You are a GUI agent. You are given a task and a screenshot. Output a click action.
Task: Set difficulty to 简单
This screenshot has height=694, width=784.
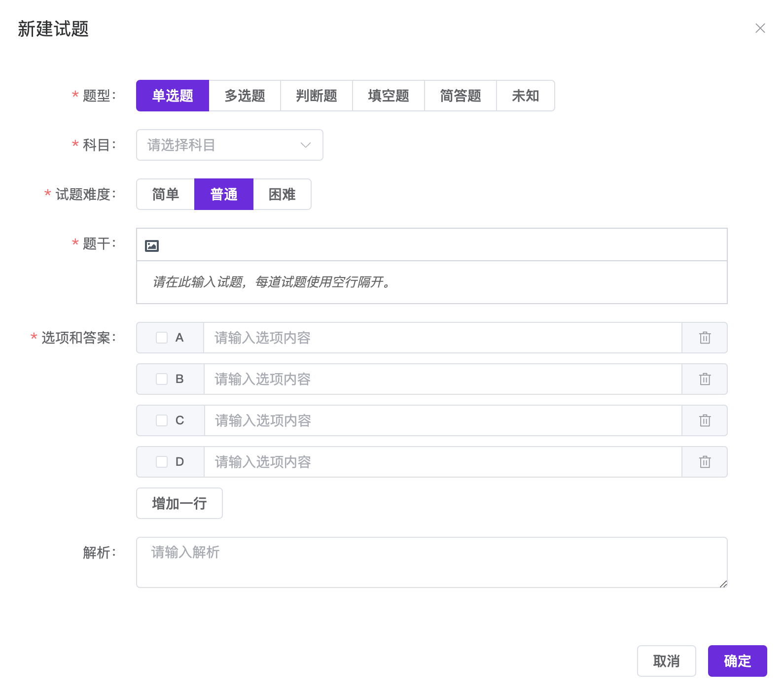pyautogui.click(x=166, y=194)
